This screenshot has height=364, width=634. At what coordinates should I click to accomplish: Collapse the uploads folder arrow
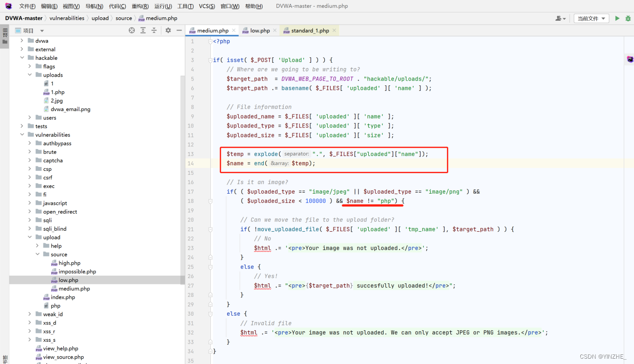(29, 75)
